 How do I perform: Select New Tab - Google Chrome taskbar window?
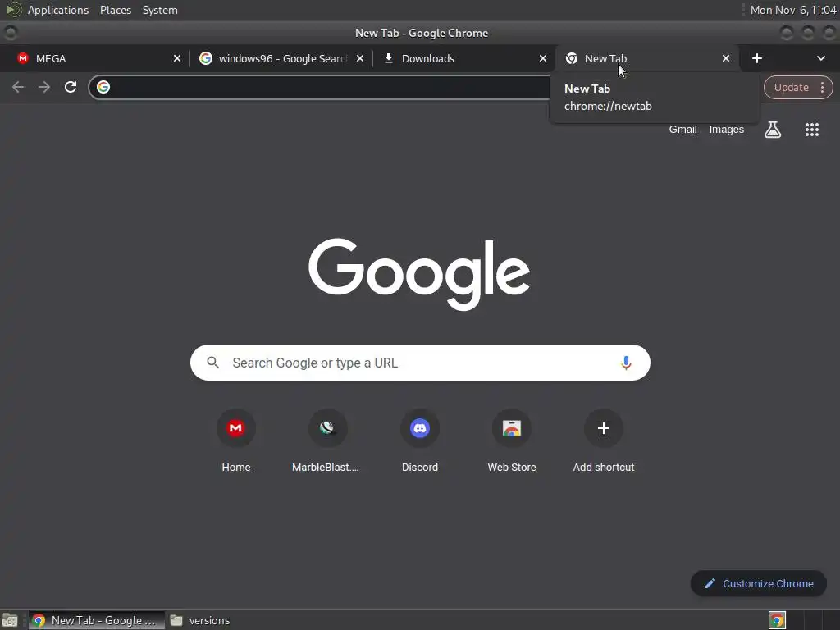[x=97, y=620]
